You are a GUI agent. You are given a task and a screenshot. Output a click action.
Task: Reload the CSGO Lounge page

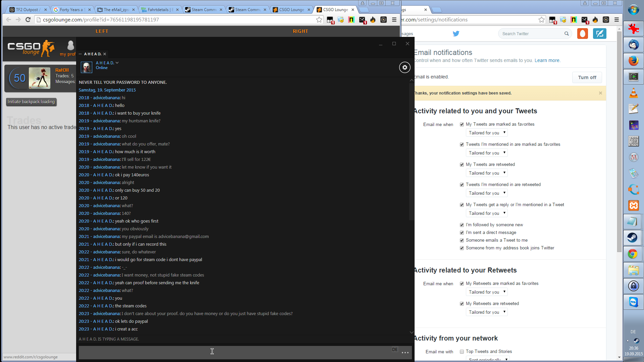28,20
